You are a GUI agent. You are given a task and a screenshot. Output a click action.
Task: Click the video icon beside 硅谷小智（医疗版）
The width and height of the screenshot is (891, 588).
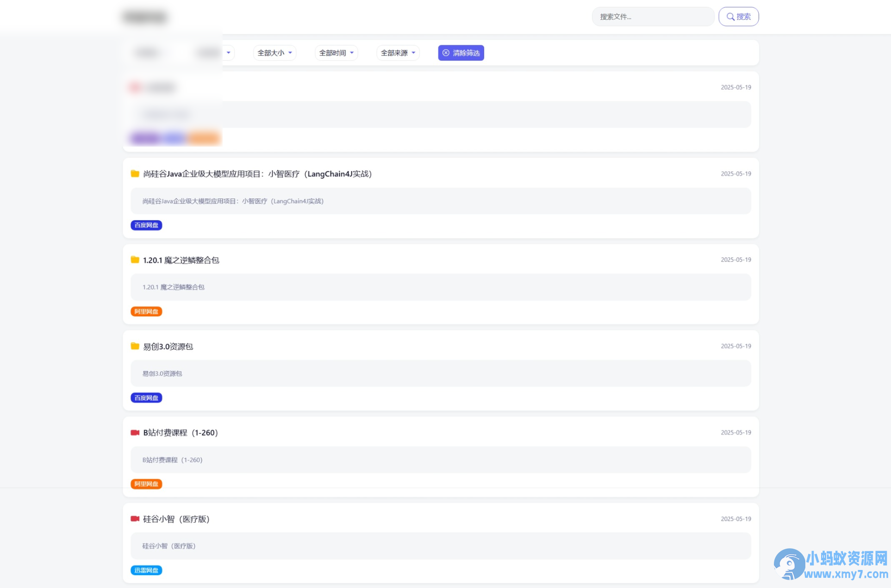pos(135,519)
